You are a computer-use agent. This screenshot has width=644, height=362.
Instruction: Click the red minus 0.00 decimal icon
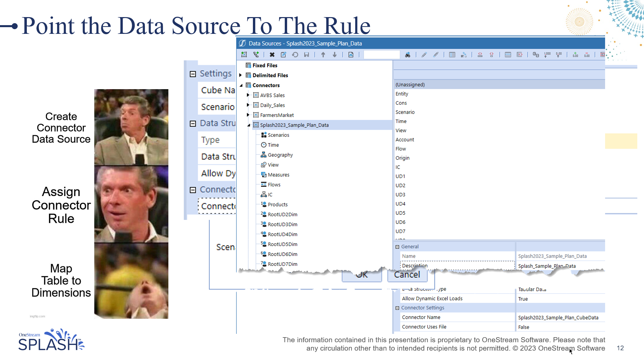[x=587, y=55]
